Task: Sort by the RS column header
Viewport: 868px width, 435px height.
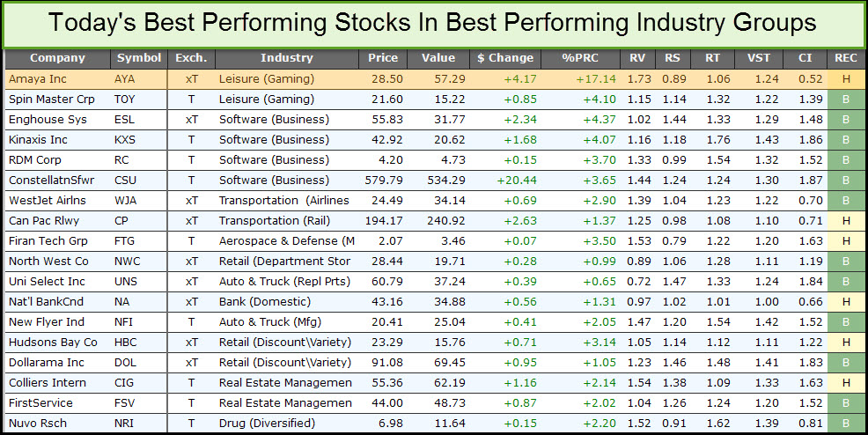Action: 673,58
